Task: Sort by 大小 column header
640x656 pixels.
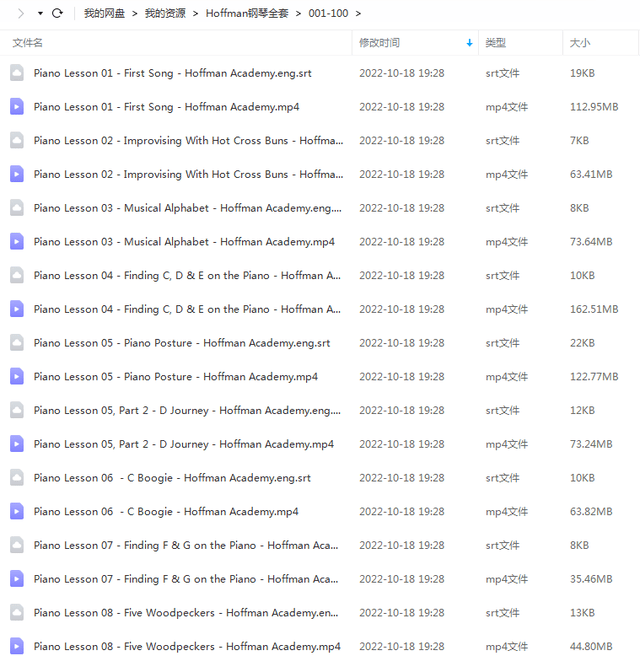Action: point(580,43)
